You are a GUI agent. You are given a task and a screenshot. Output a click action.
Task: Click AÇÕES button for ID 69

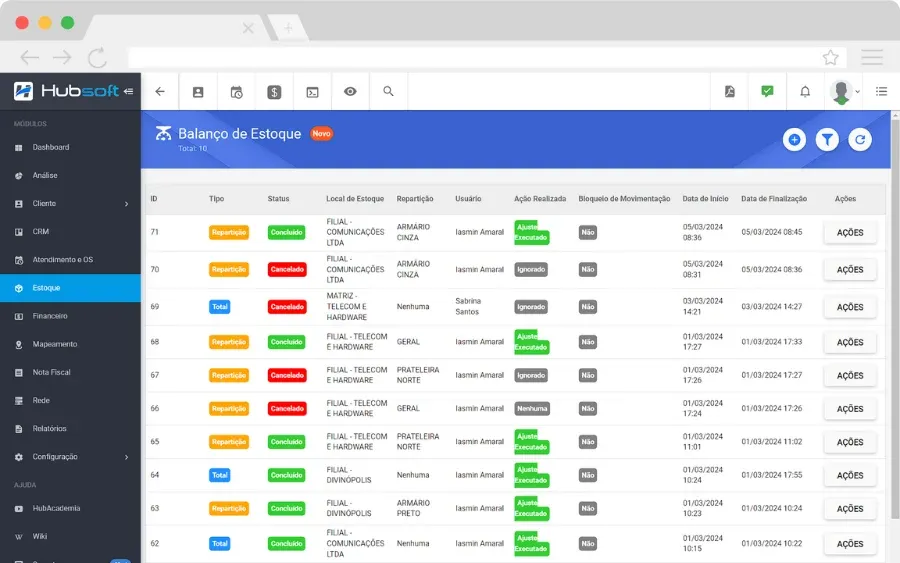click(x=849, y=307)
